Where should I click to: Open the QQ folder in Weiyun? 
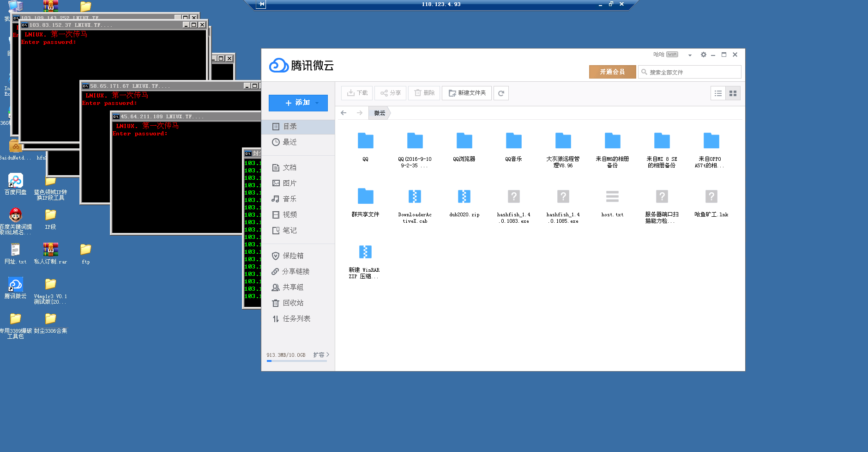365,141
